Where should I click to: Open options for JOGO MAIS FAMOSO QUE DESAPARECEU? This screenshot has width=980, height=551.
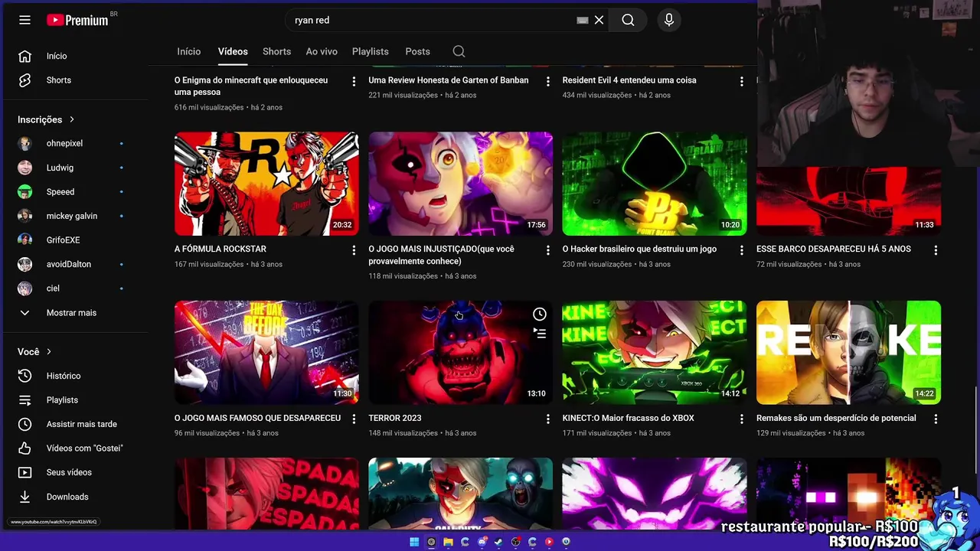[353, 419]
